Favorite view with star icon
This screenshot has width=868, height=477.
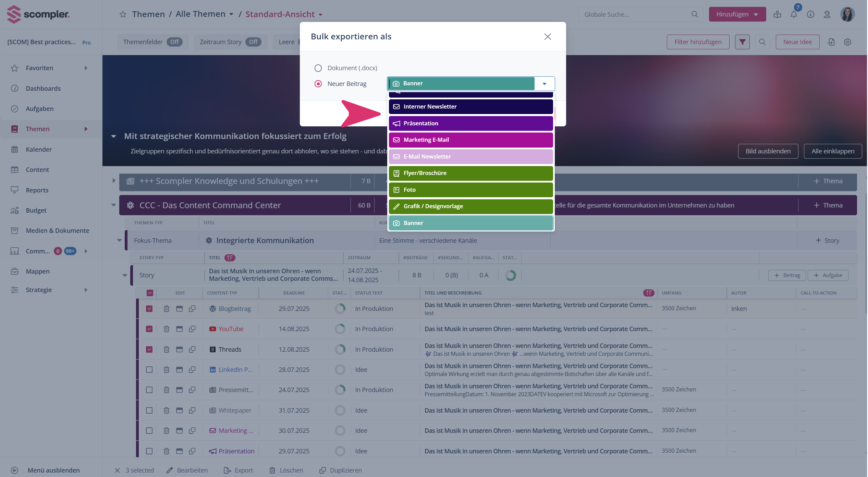123,14
